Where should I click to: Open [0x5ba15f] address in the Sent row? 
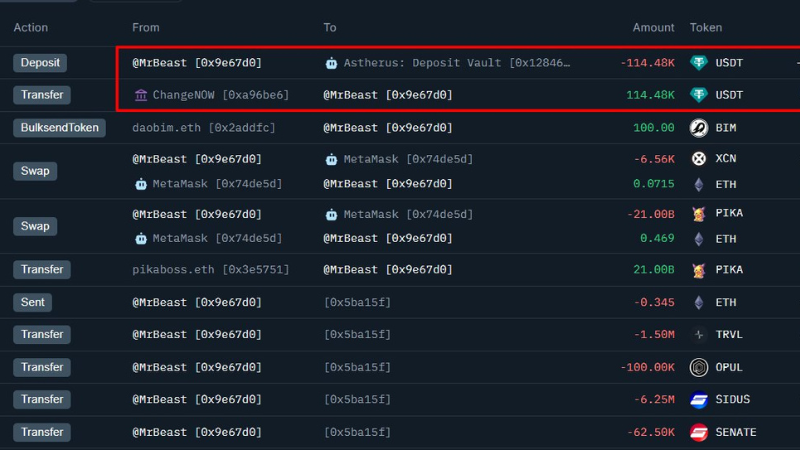pos(357,303)
